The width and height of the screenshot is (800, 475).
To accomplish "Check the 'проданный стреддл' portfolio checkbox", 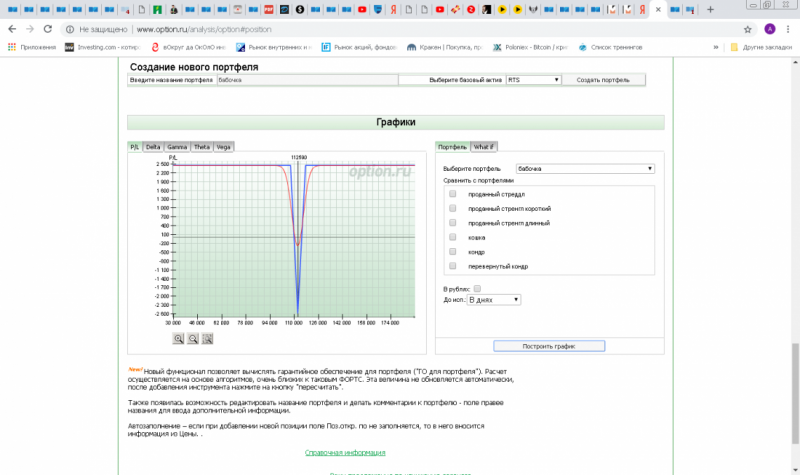I will tap(453, 194).
